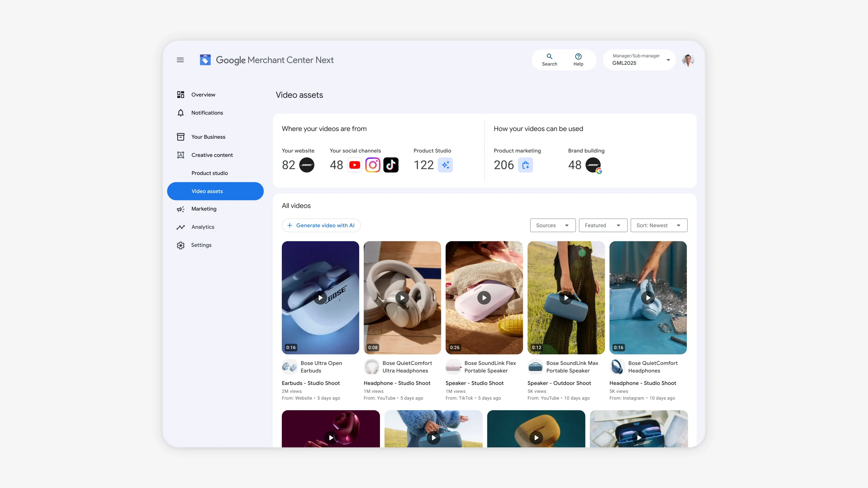Viewport: 868px width, 488px height.
Task: Open Help question mark icon
Action: [578, 56]
